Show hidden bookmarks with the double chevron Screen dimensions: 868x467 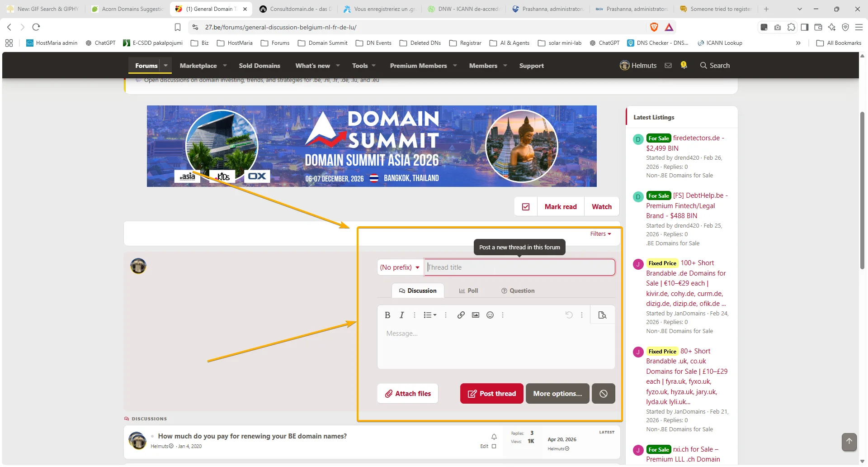click(x=798, y=43)
